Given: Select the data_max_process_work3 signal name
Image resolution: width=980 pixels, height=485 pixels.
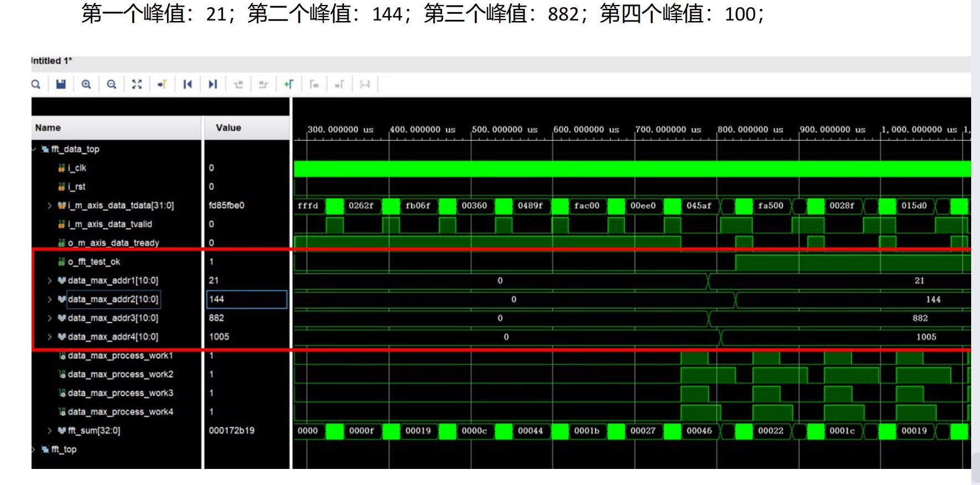Looking at the screenshot, I should [120, 393].
